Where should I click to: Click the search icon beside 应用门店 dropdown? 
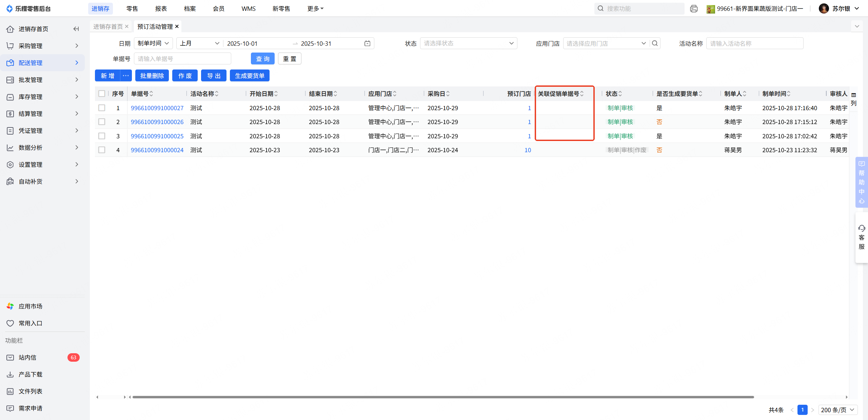pos(655,43)
